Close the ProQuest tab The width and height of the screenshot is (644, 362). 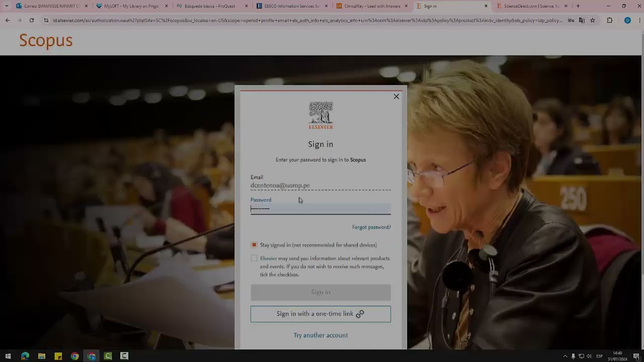(247, 6)
